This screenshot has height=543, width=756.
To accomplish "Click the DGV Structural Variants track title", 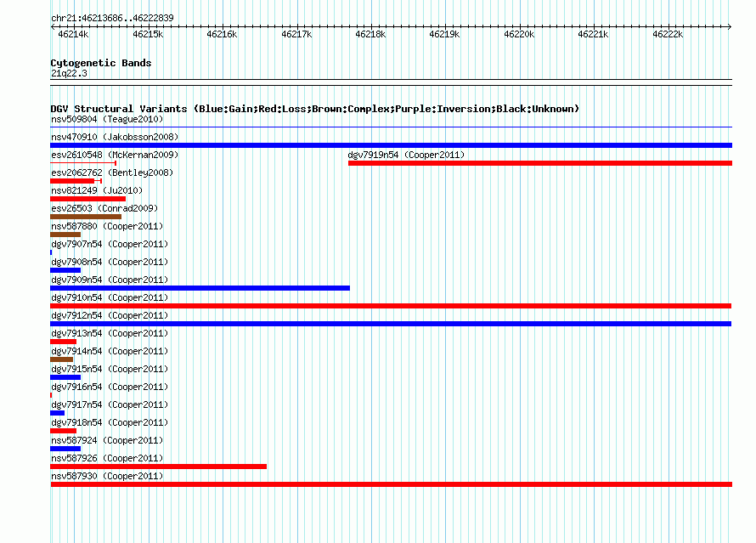I will (x=315, y=109).
